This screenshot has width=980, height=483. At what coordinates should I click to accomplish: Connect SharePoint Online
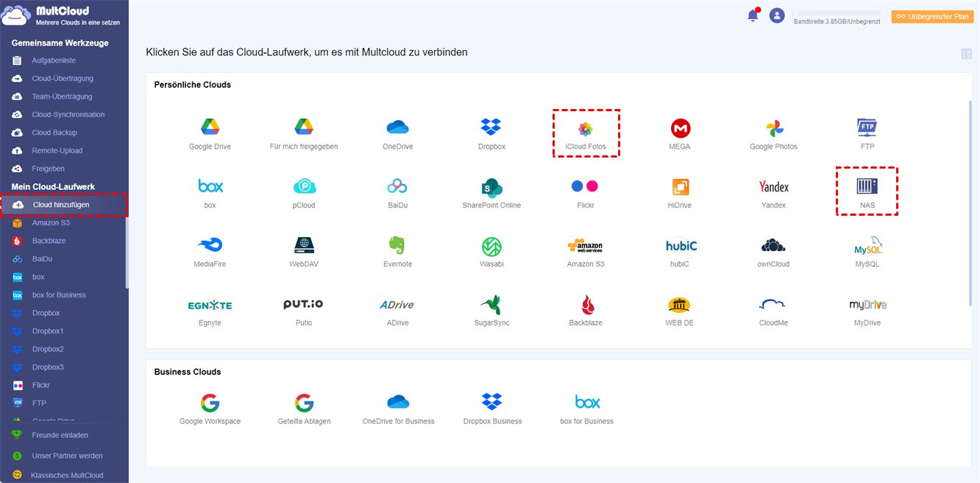tap(491, 193)
